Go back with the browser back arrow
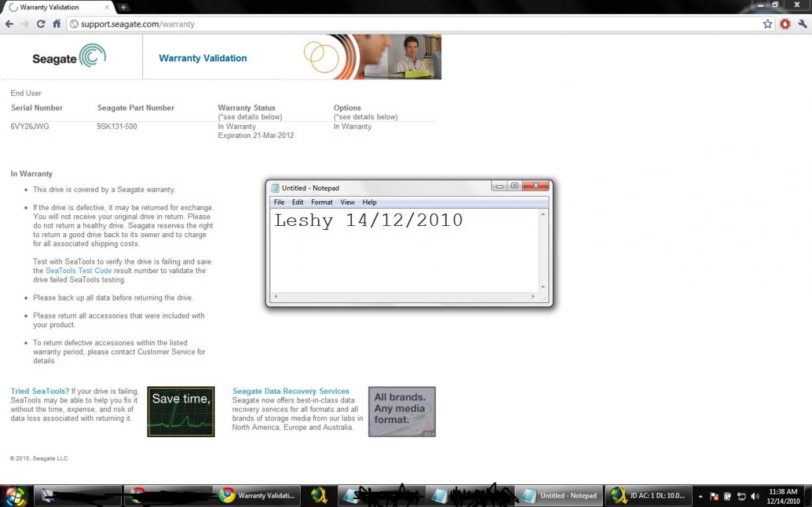Viewport: 812px width, 507px height. click(x=9, y=24)
